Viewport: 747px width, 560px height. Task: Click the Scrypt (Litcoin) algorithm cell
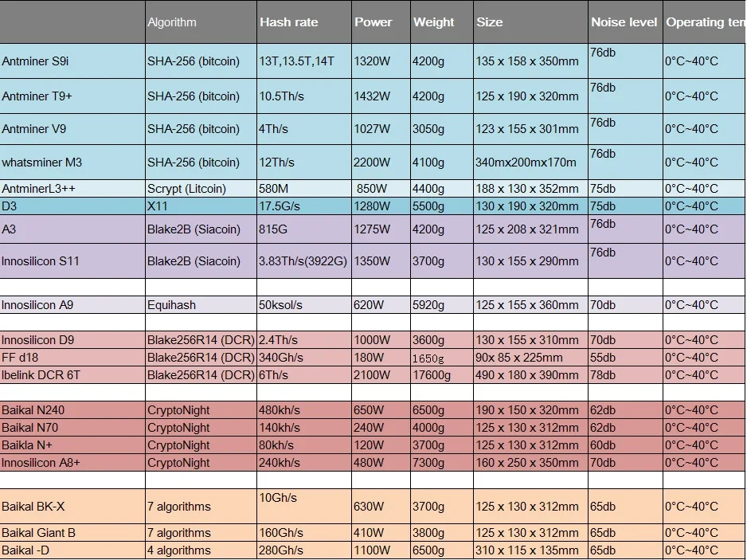(201, 189)
